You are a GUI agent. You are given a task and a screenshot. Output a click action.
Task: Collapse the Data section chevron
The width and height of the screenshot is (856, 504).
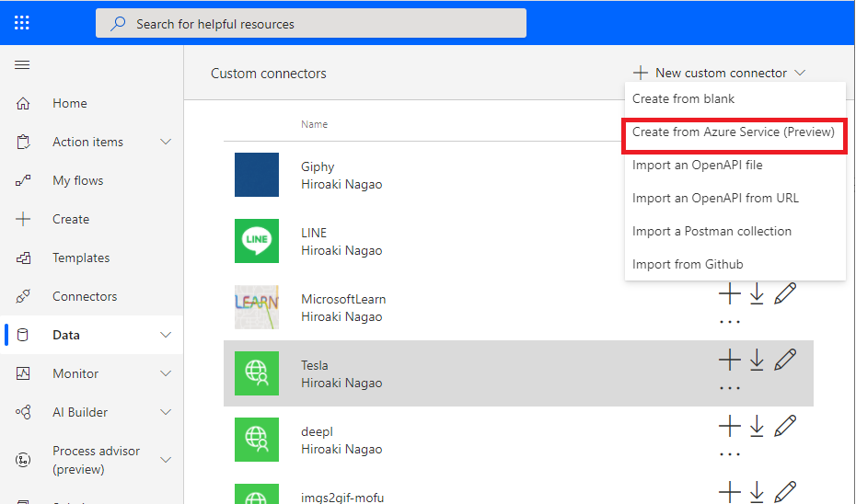click(166, 335)
